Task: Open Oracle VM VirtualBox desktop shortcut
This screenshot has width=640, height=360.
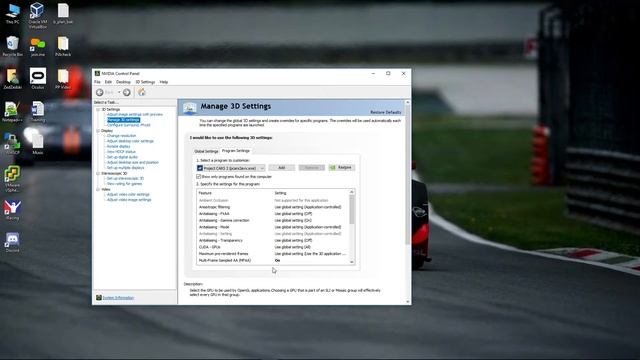Action: (38, 15)
